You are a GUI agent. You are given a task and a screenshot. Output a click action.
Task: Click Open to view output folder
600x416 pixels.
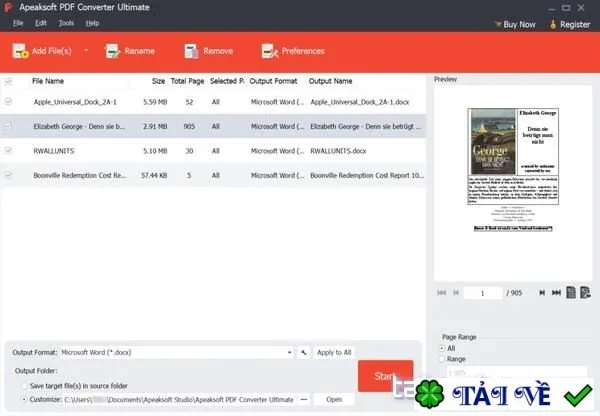coord(334,399)
